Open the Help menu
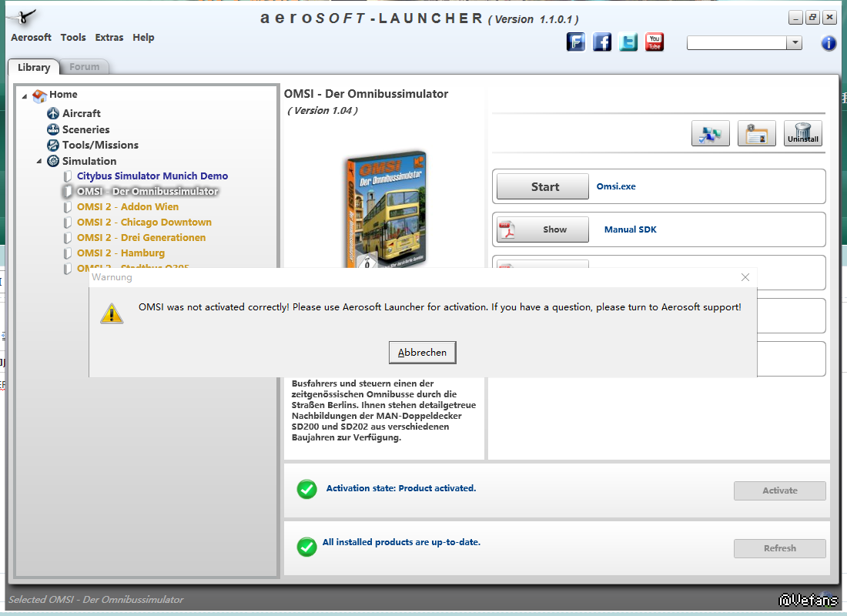The image size is (847, 616). [x=143, y=37]
